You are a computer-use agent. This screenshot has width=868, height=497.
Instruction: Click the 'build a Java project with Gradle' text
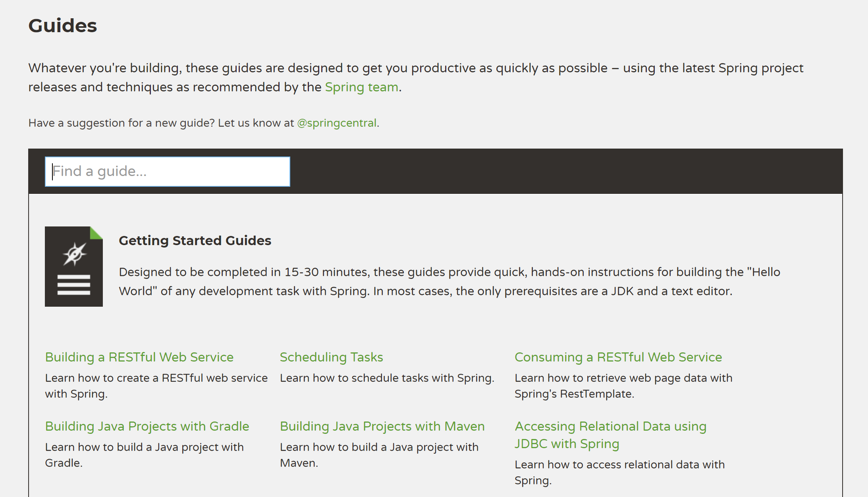[144, 455]
